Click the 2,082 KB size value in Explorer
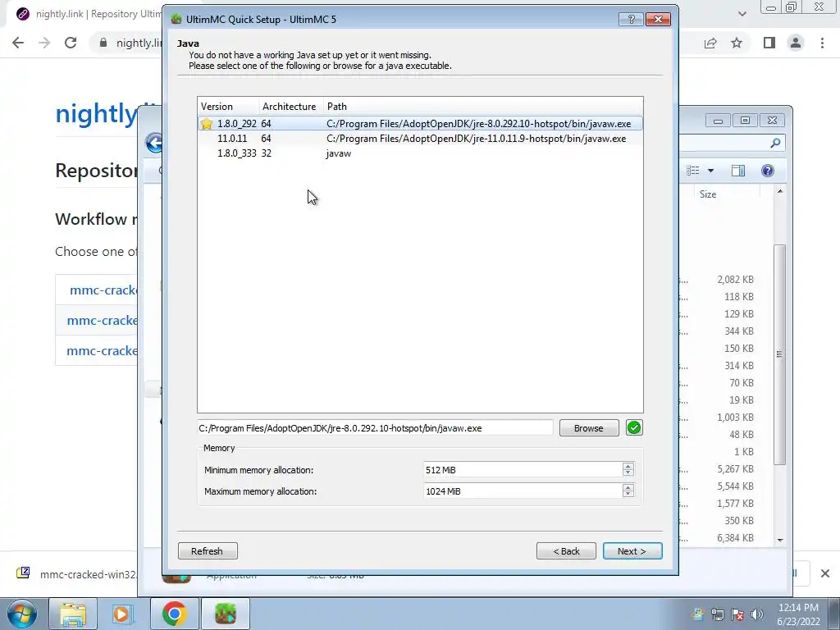840x630 pixels. [x=735, y=280]
